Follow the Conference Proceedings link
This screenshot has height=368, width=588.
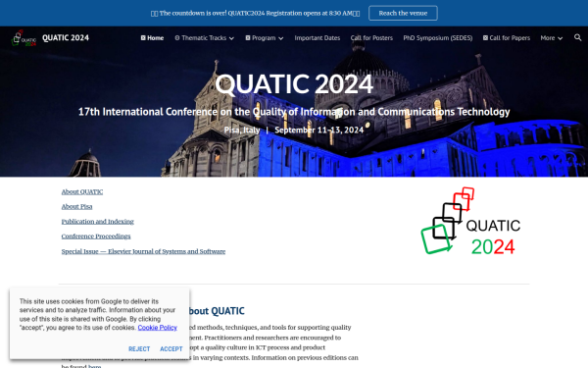[x=96, y=237]
